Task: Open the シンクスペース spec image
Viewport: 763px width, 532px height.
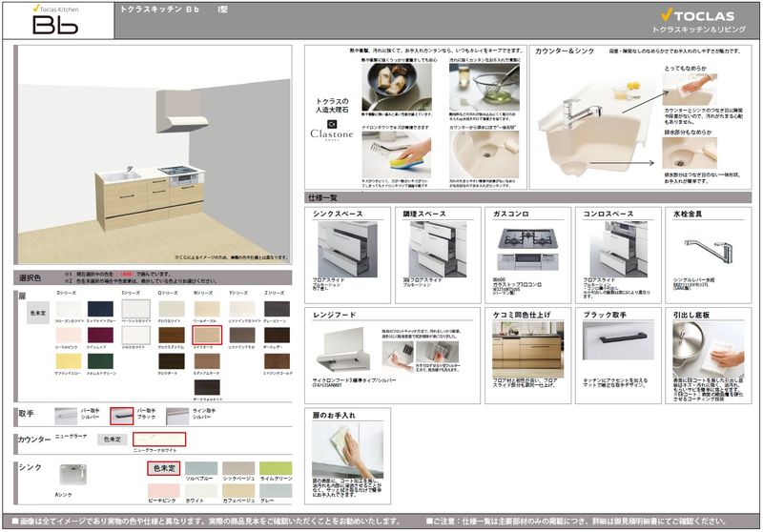Action: point(347,249)
